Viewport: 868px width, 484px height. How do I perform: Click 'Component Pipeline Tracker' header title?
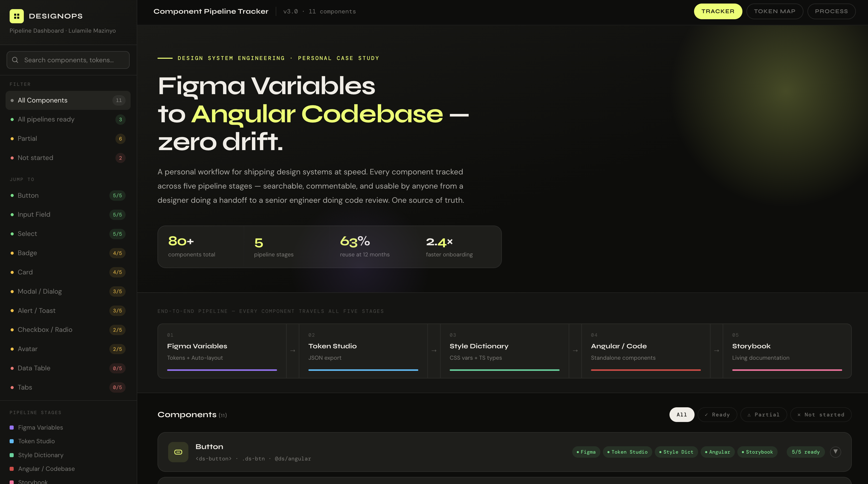tap(211, 11)
